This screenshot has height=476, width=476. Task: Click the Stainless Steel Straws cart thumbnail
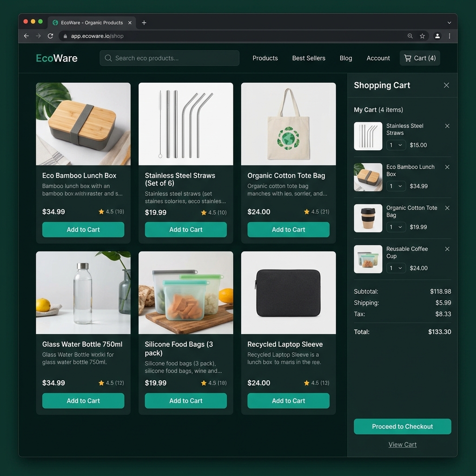(368, 136)
